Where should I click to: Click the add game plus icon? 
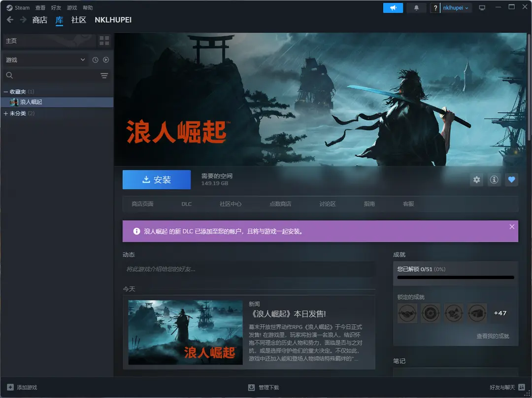point(10,387)
